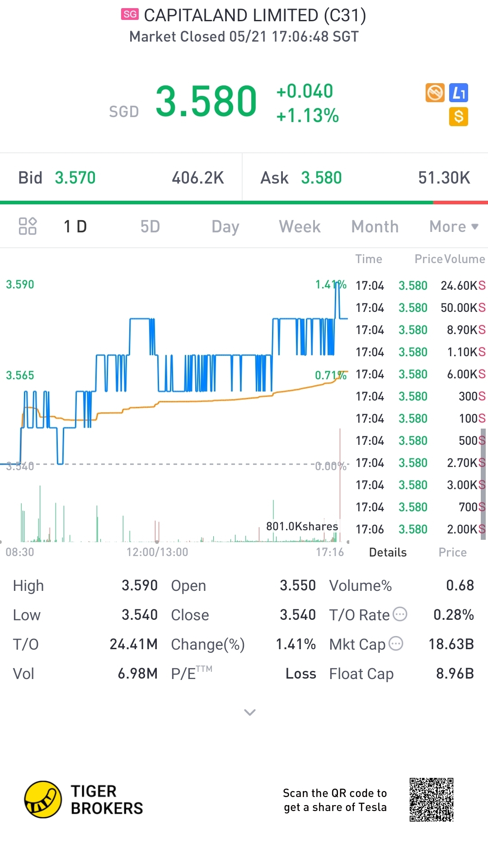The image size is (488, 868).
Task: Switch trade list to Price view
Action: click(x=452, y=552)
